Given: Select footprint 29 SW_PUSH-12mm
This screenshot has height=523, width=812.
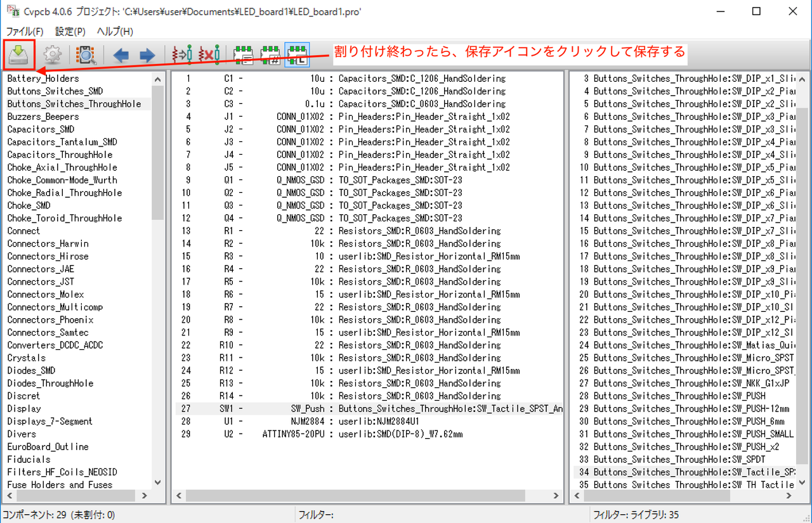Looking at the screenshot, I should [684, 408].
